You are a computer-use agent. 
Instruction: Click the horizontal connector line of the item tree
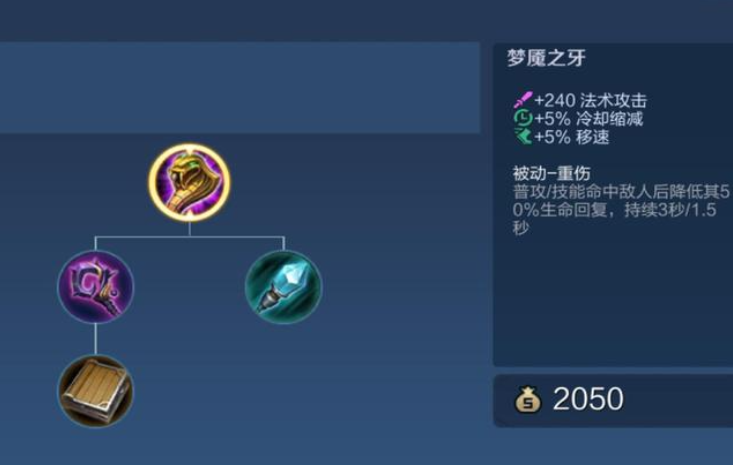[189, 237]
